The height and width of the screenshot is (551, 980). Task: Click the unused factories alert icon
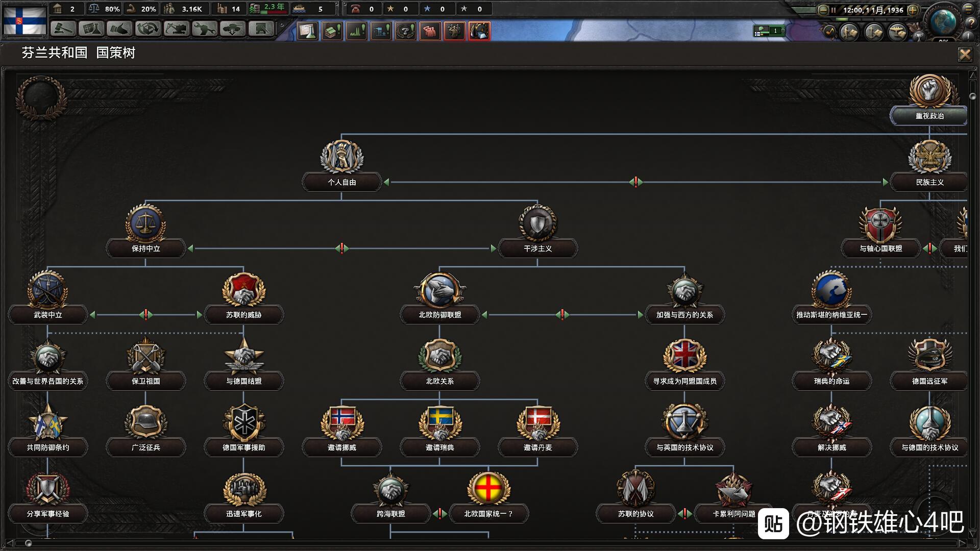coord(332,31)
